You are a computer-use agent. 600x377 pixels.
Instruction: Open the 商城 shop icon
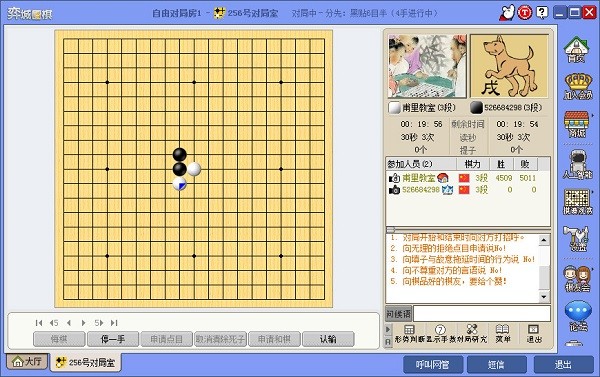click(576, 124)
